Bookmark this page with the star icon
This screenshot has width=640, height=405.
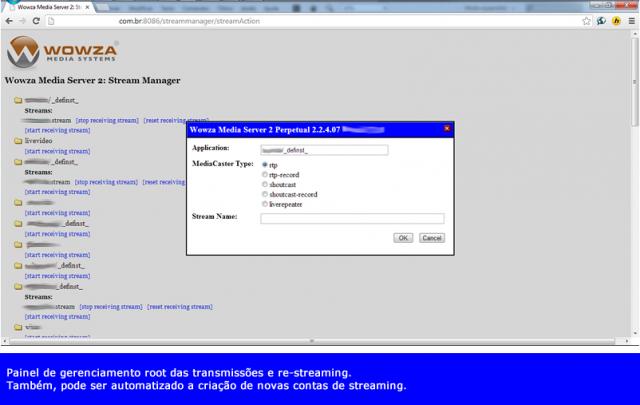586,21
